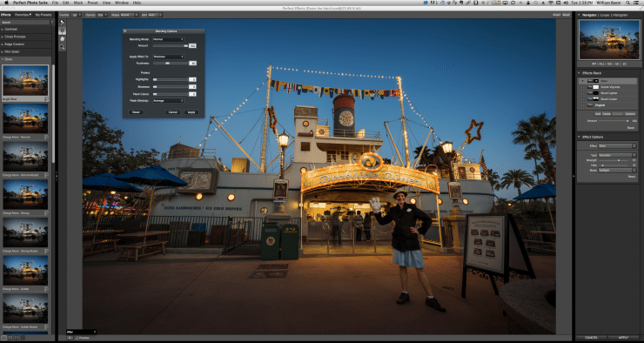
Task: Click Reset in Blending Options dialog
Action: click(136, 112)
